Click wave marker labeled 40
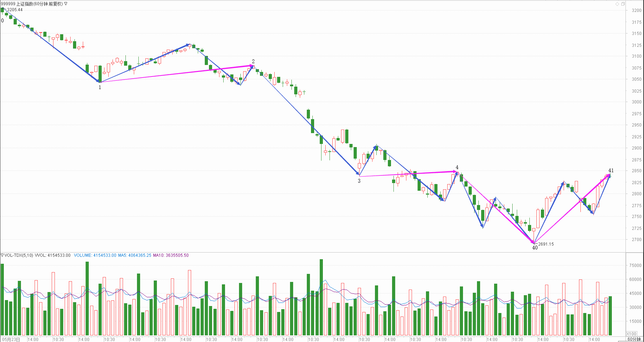The image size is (644, 342). 535,248
